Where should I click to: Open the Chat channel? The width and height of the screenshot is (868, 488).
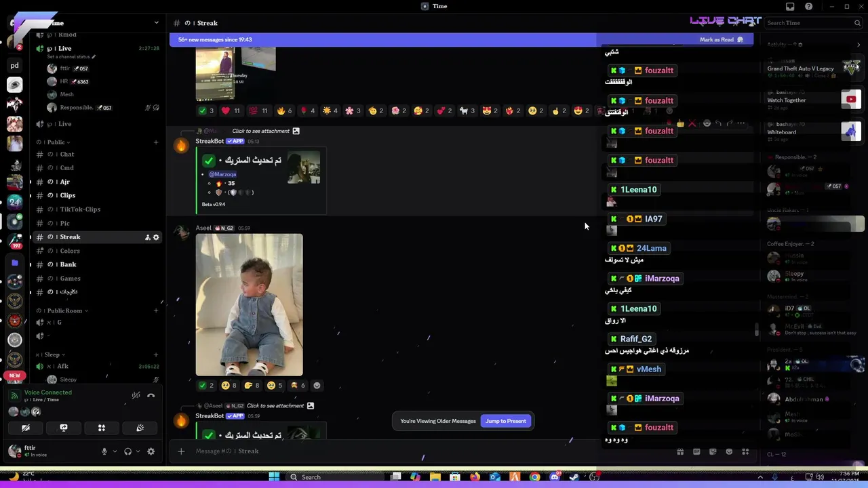point(96,154)
